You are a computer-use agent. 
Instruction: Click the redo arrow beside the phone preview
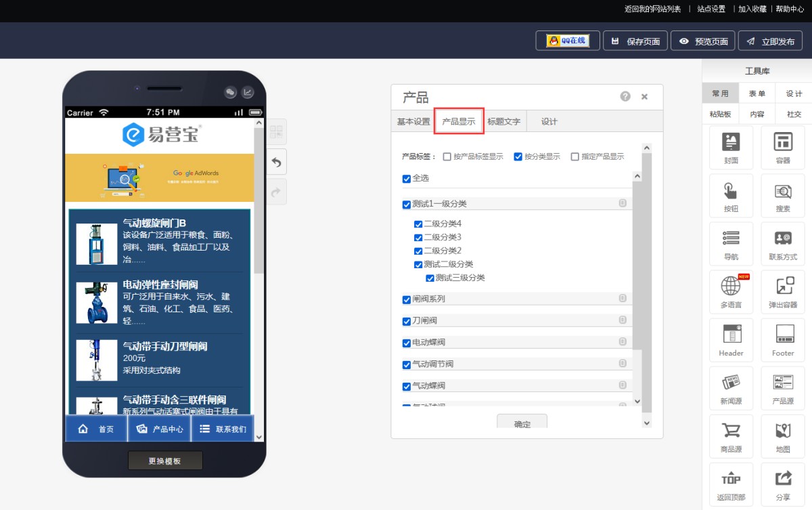[277, 192]
